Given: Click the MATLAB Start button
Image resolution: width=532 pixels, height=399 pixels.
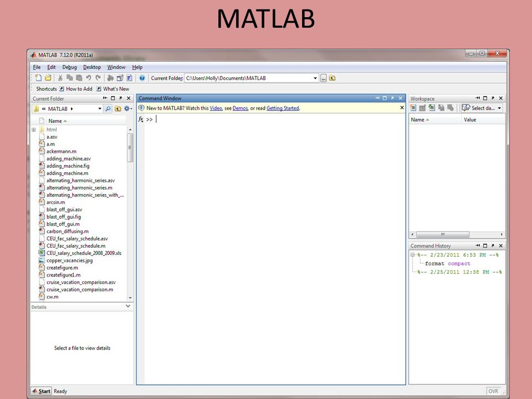Looking at the screenshot, I should [x=42, y=391].
